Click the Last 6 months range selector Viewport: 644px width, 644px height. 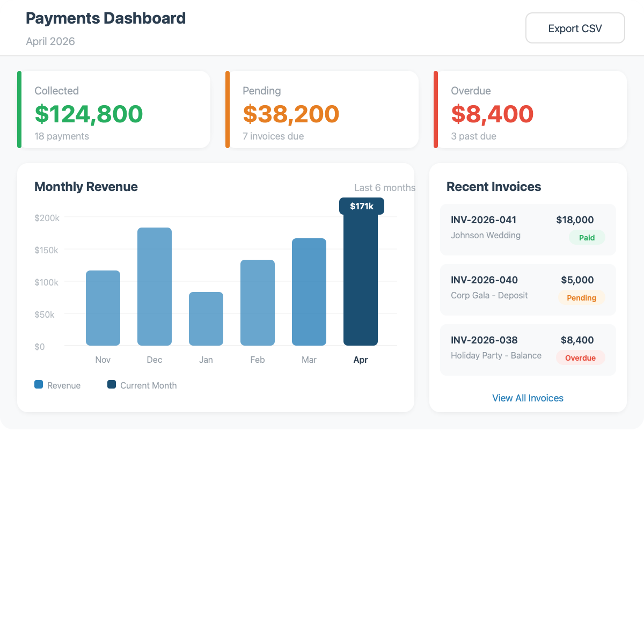point(384,187)
